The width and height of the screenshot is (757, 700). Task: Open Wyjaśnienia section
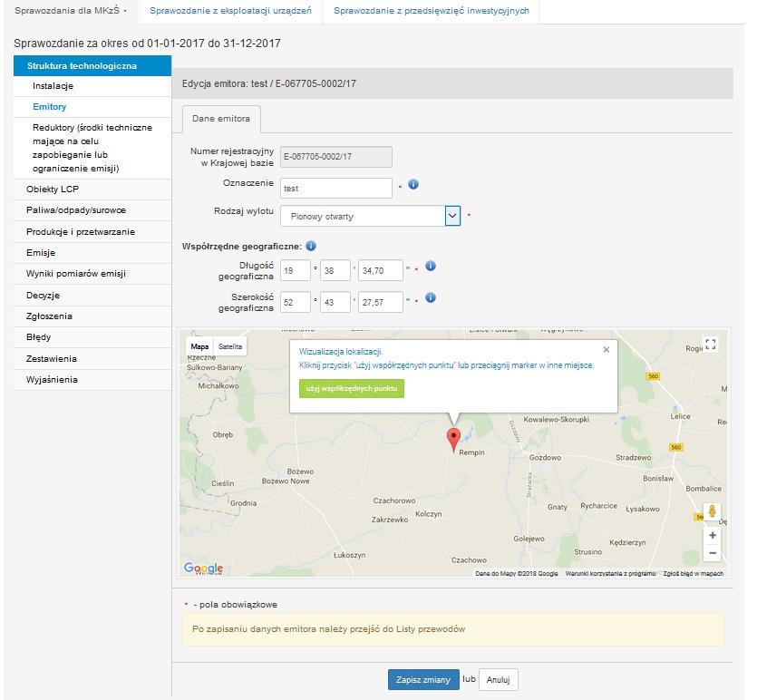click(92, 379)
